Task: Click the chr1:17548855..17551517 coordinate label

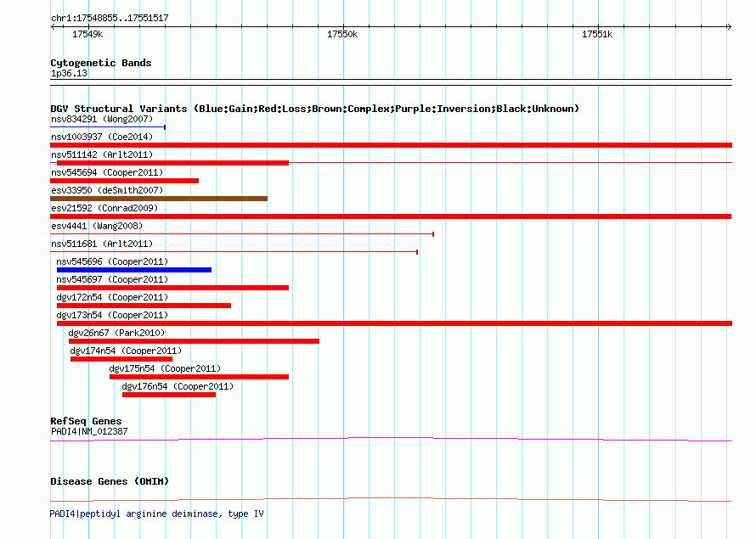Action: click(110, 18)
